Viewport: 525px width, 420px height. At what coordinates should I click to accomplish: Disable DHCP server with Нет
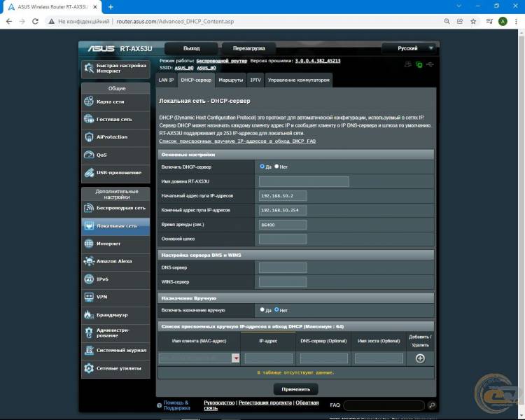point(276,166)
